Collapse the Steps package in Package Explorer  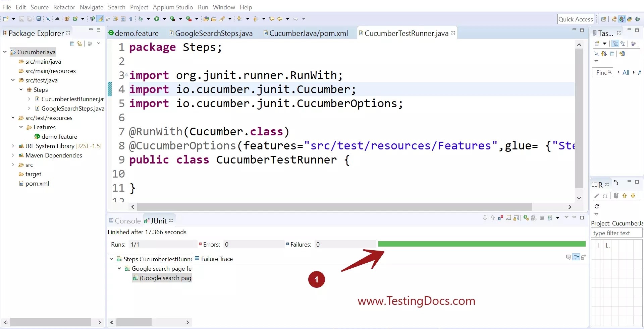coord(21,90)
